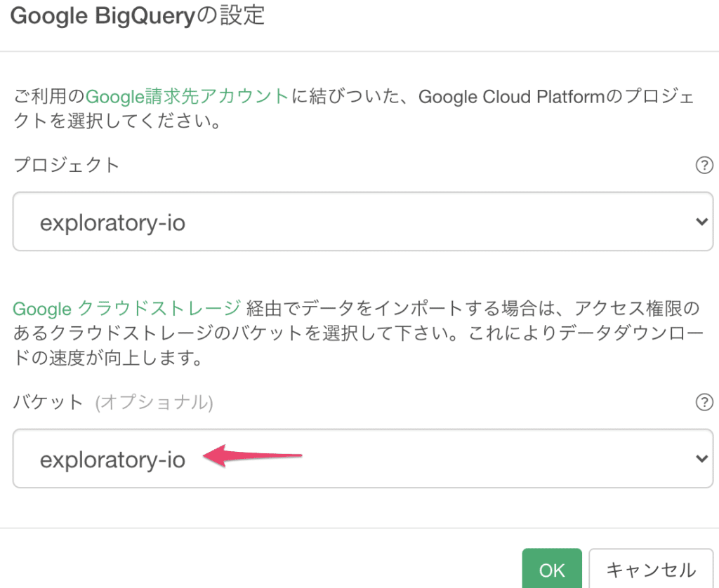Confirm settings with the OK button
Image resolution: width=719 pixels, height=588 pixels.
tap(552, 570)
